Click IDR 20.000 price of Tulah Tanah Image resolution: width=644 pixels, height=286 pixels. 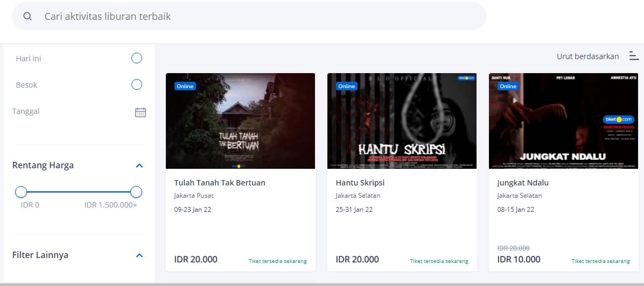coord(195,259)
